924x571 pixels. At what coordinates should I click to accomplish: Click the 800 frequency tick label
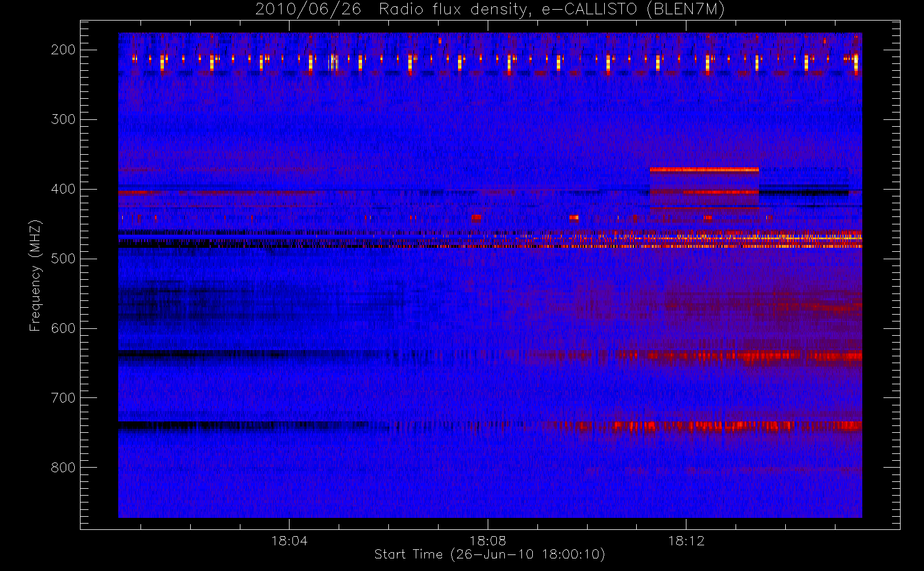63,468
